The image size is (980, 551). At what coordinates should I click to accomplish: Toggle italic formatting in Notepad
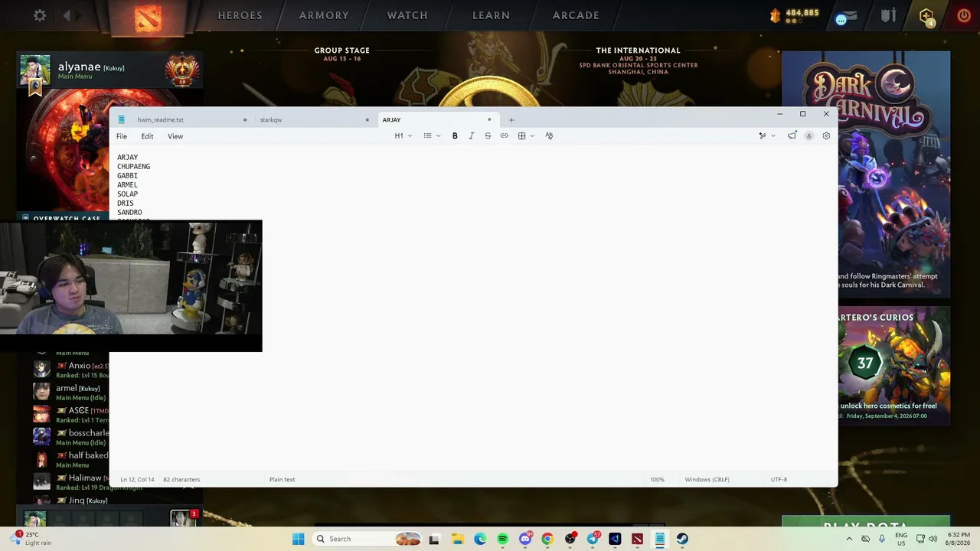click(471, 136)
